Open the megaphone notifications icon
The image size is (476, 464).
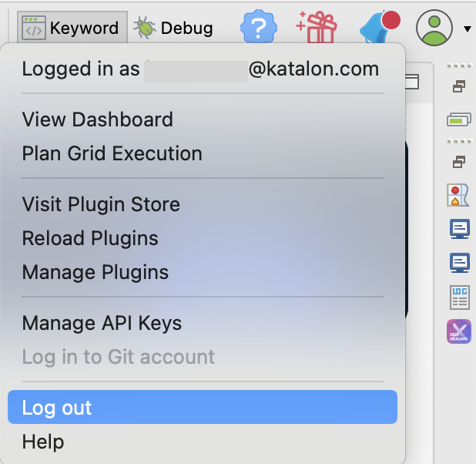pyautogui.click(x=379, y=28)
